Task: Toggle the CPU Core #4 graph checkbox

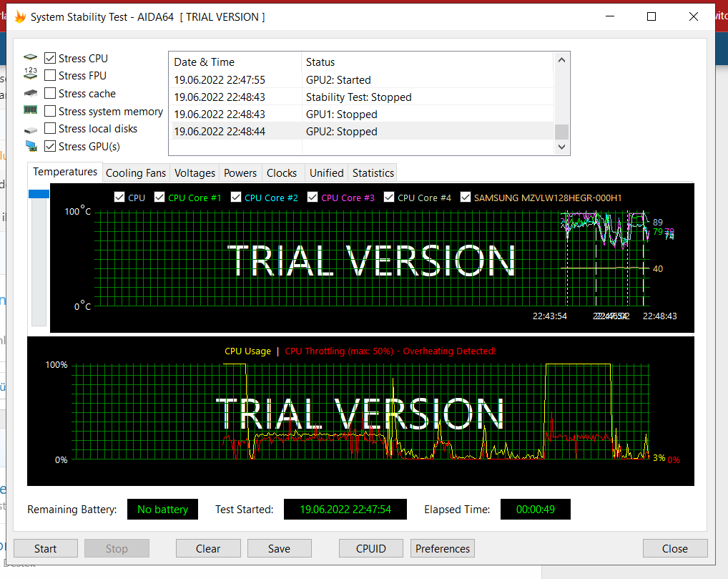Action: tap(389, 197)
